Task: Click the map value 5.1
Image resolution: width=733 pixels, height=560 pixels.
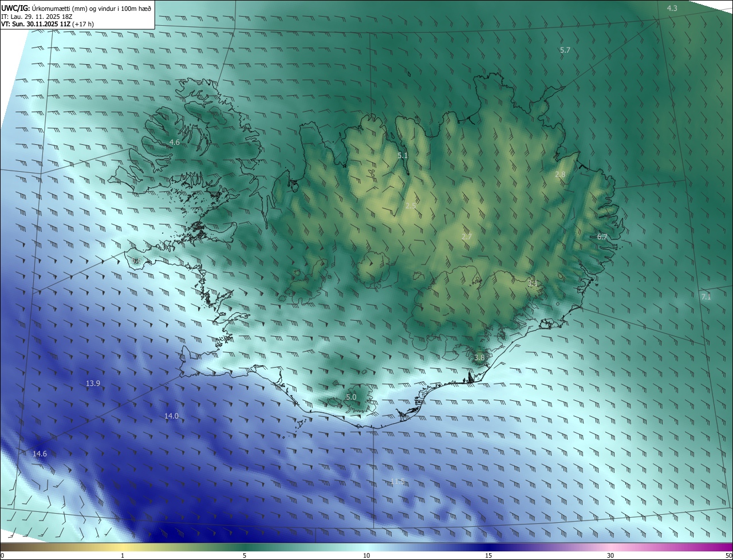Action: [403, 155]
